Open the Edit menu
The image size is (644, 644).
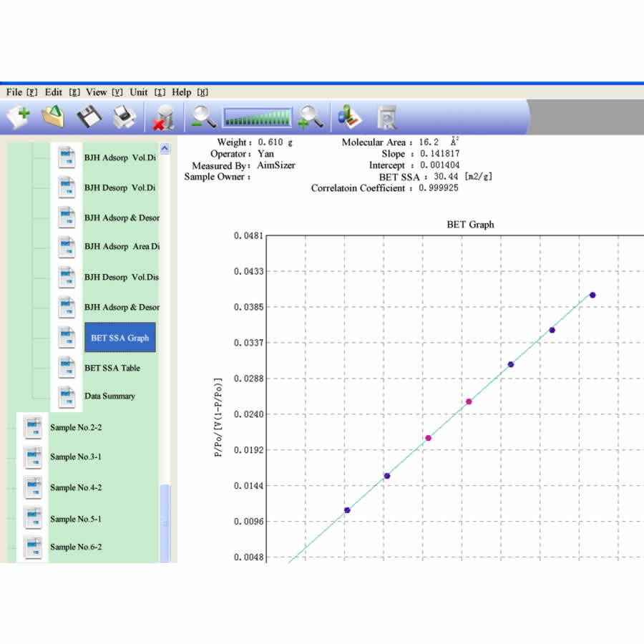coord(62,92)
